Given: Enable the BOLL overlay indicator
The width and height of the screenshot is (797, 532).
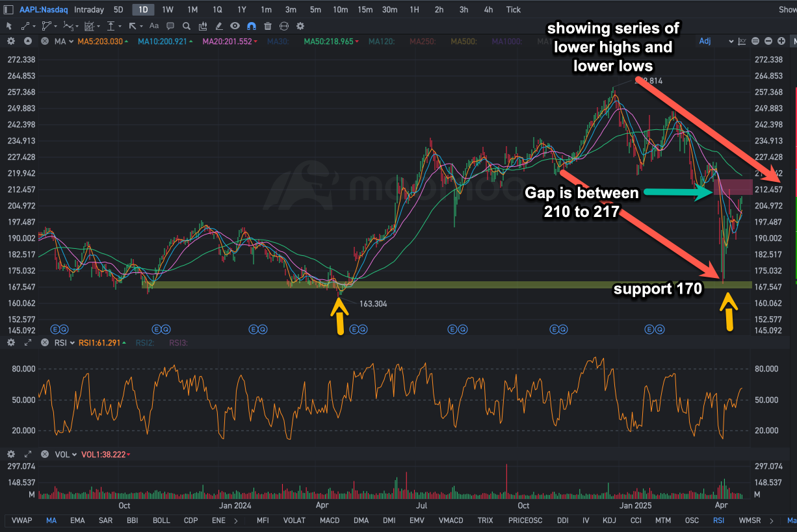Looking at the screenshot, I should 161,520.
